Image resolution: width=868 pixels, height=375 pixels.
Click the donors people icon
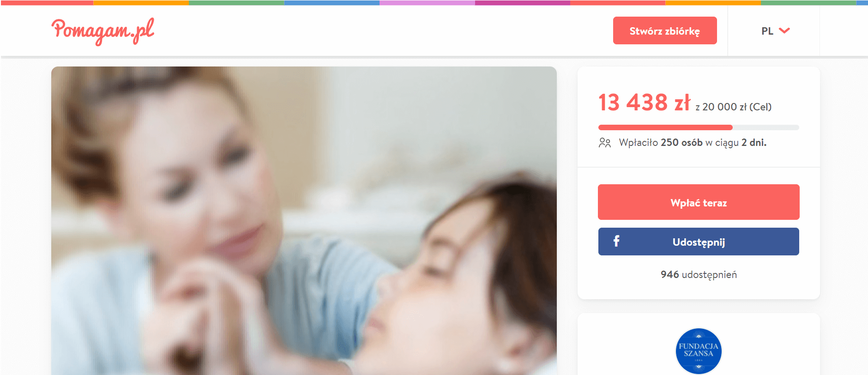click(x=605, y=143)
